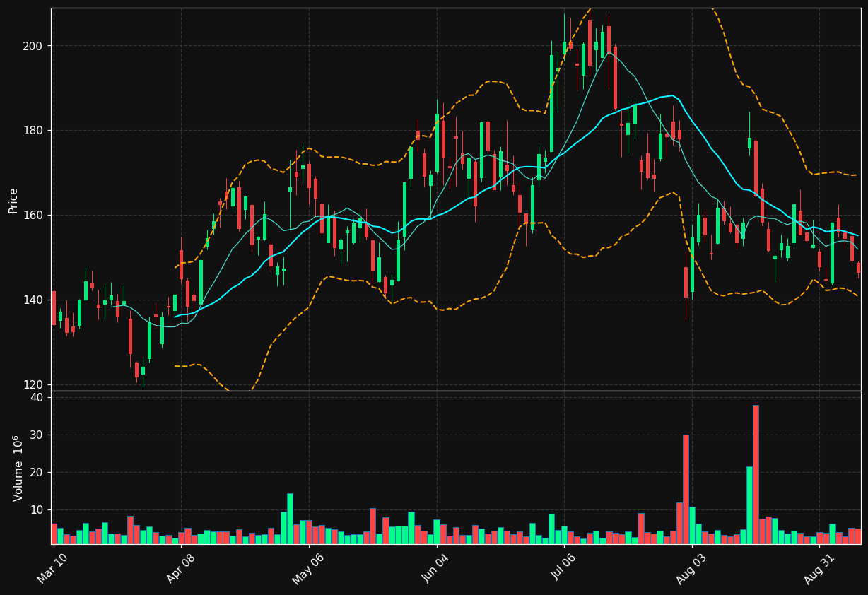Image resolution: width=868 pixels, height=595 pixels.
Task: Click the 'Aug 03' date tick label
Action: [x=692, y=568]
